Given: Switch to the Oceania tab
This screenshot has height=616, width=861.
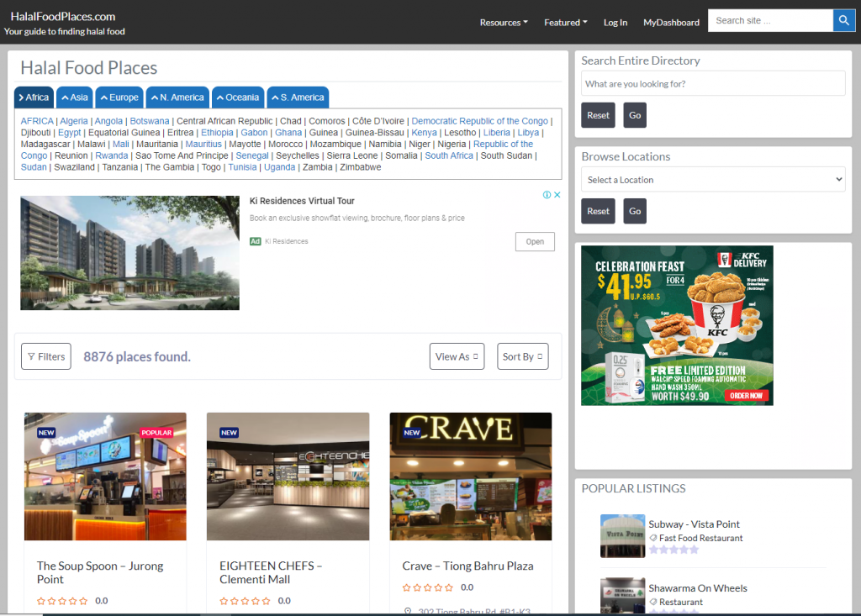Looking at the screenshot, I should [x=238, y=97].
